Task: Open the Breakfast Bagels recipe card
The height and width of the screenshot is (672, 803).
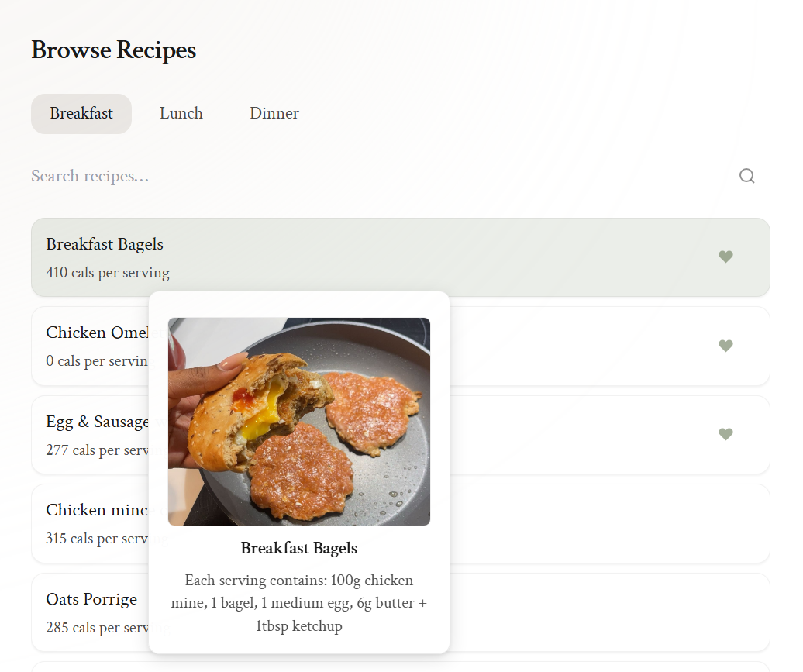Action: (x=401, y=257)
